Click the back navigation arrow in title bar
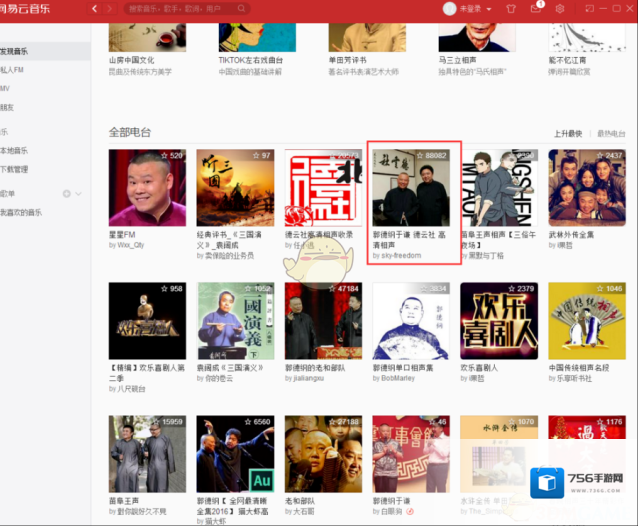 tap(94, 9)
